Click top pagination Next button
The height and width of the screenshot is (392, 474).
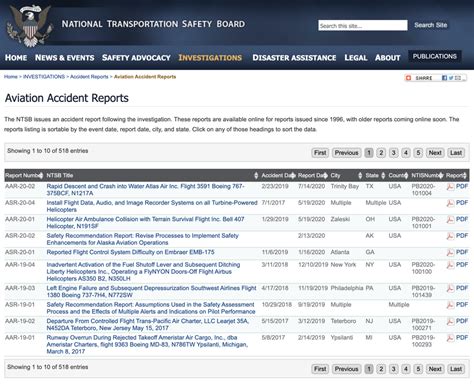pos(435,153)
